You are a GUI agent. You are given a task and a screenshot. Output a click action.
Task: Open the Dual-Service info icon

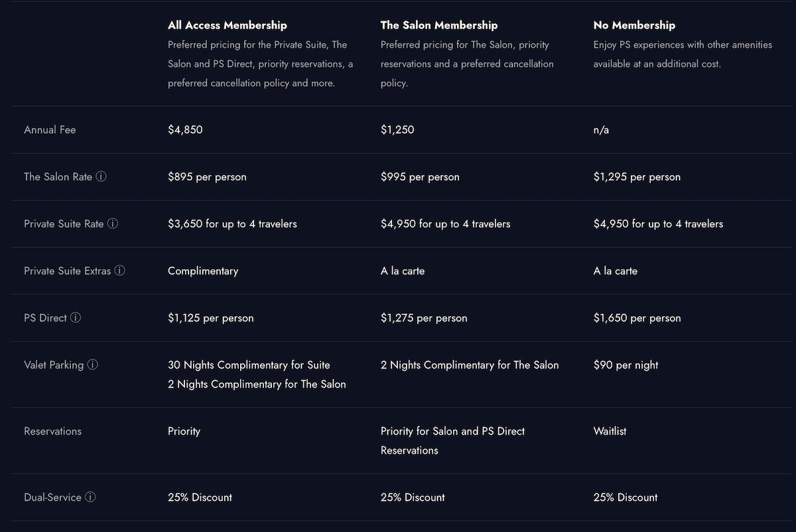(90, 497)
